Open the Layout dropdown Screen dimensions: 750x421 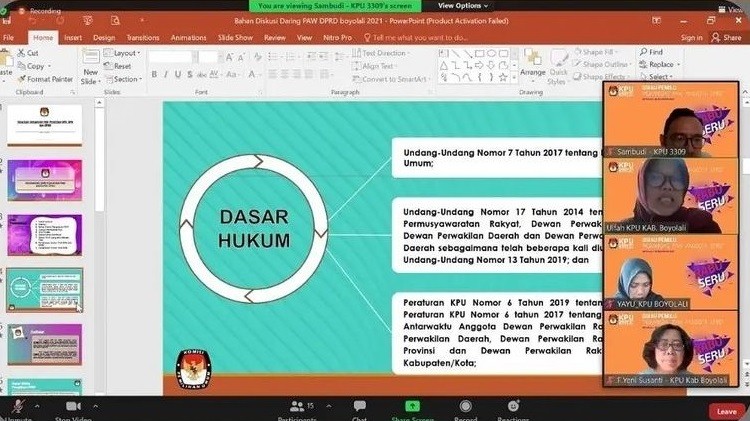coord(125,53)
